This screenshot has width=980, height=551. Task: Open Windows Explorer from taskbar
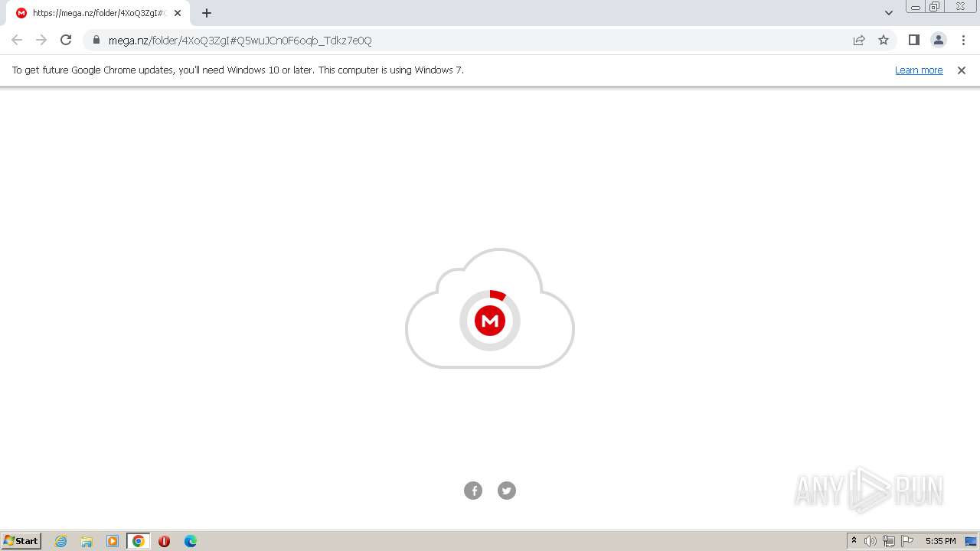87,541
